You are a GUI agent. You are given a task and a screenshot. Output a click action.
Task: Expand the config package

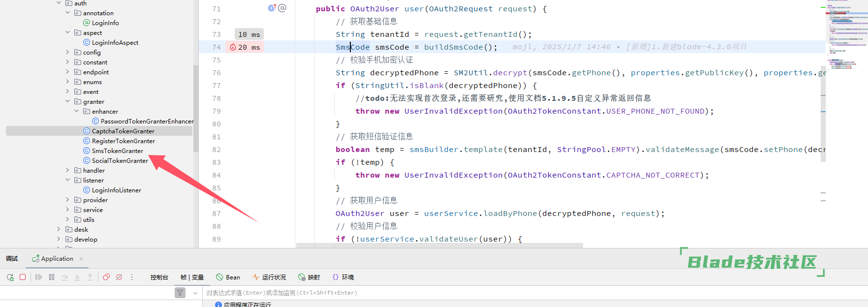point(68,52)
